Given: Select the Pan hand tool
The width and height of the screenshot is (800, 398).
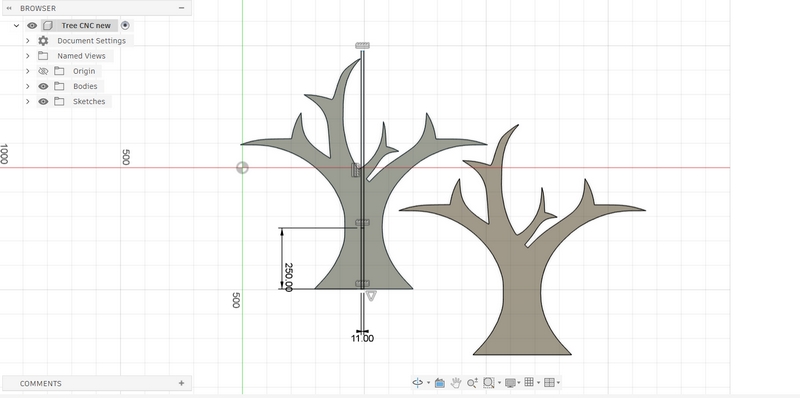Looking at the screenshot, I should pyautogui.click(x=456, y=382).
